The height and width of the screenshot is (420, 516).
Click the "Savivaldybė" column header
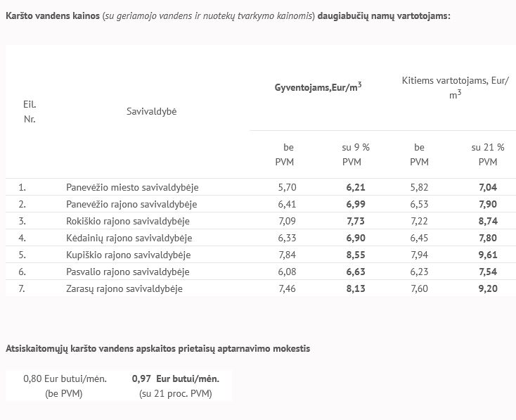(152, 111)
